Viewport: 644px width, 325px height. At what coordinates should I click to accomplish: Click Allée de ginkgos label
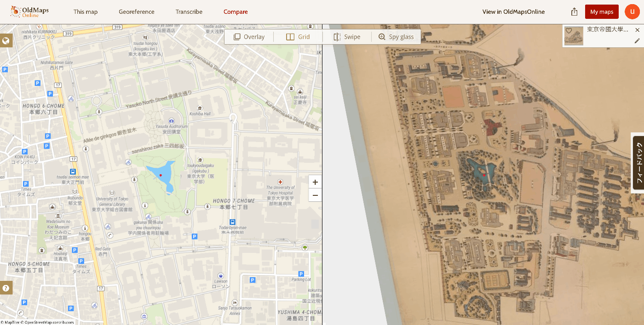(x=110, y=135)
